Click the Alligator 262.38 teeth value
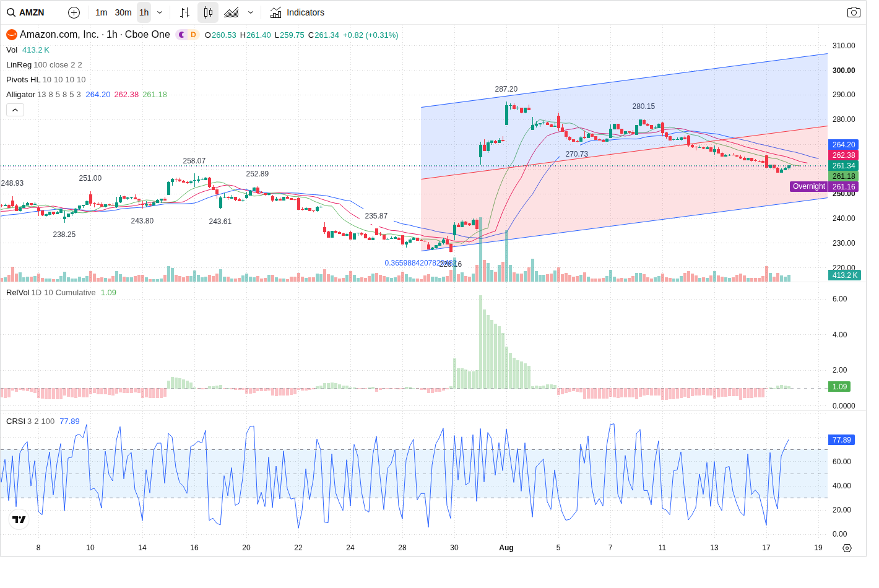The image size is (879, 588). (126, 95)
